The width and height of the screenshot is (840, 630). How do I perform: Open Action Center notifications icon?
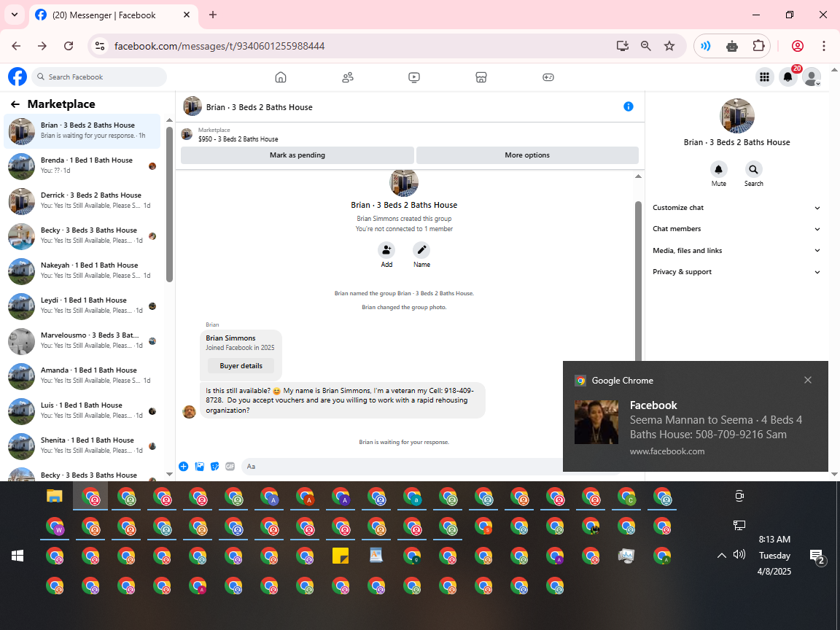(x=817, y=556)
